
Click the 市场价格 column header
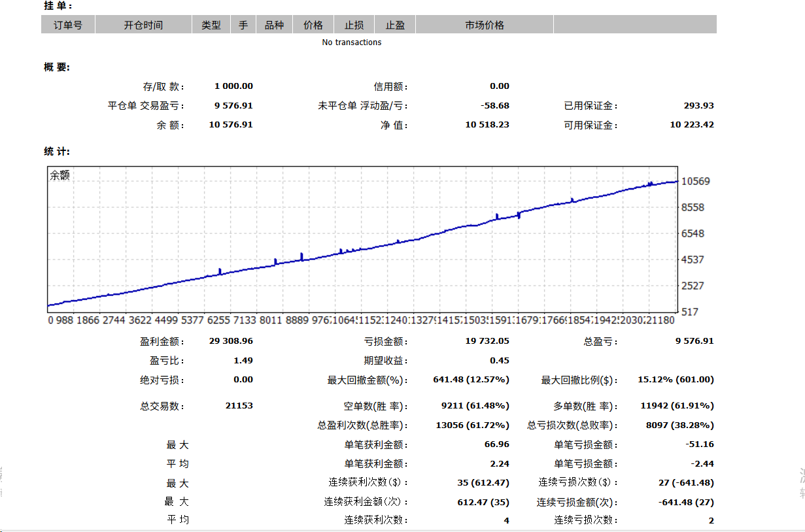(485, 25)
